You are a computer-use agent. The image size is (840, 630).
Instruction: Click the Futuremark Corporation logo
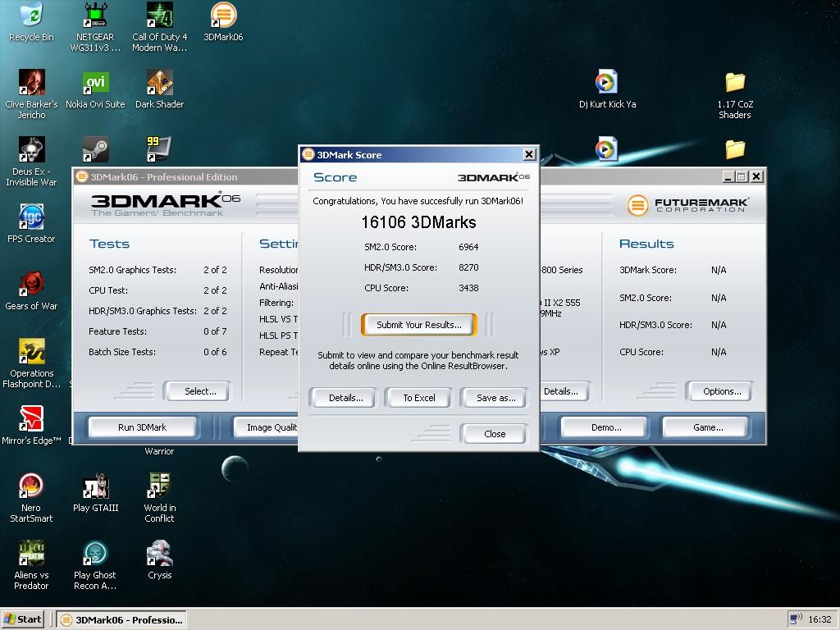(687, 204)
